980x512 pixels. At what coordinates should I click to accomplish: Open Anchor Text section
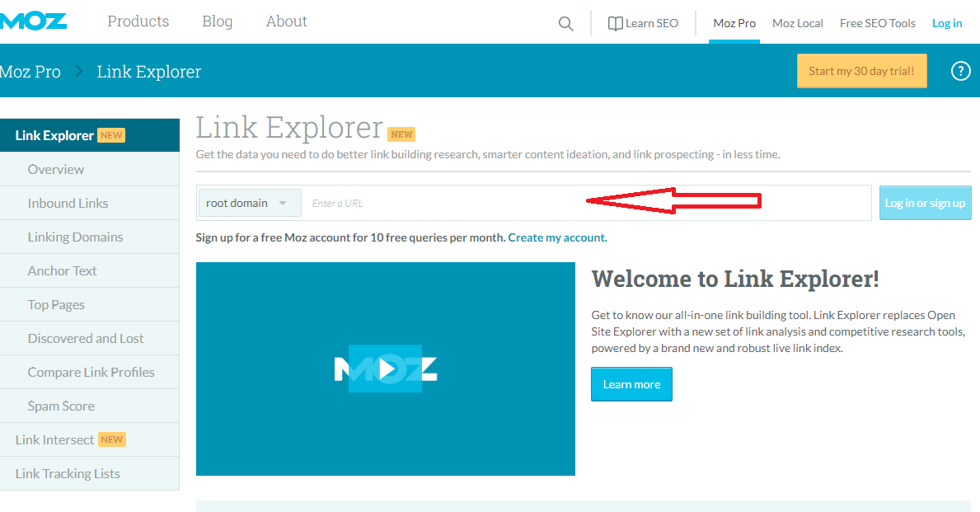(x=89, y=270)
